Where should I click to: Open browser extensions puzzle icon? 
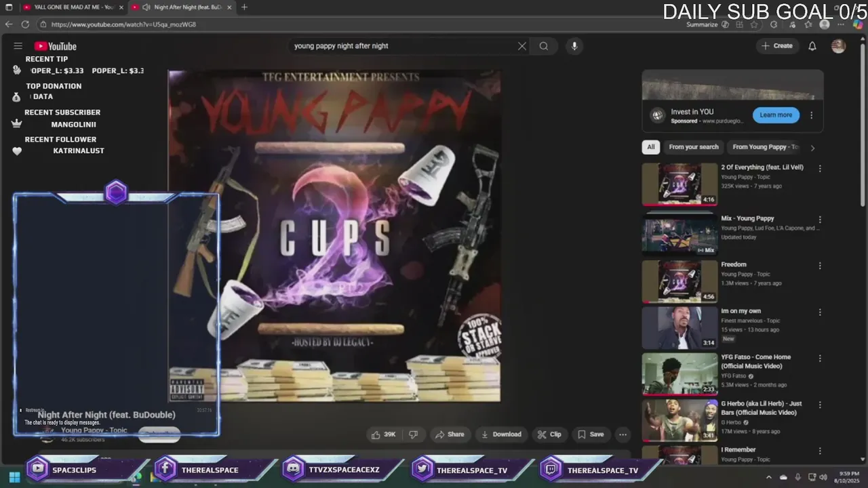[774, 24]
